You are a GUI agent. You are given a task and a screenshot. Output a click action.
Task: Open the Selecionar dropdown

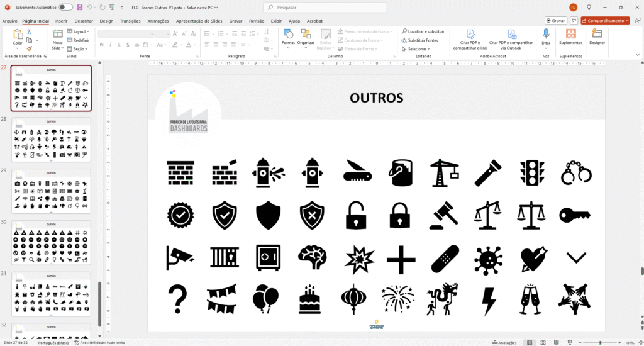[418, 48]
